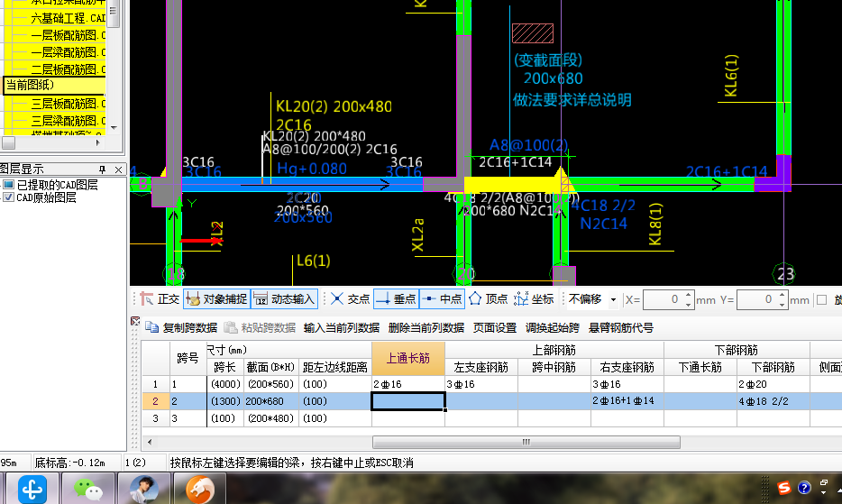
Task: Open the orange browser icon in taskbar
Action: tap(200, 489)
